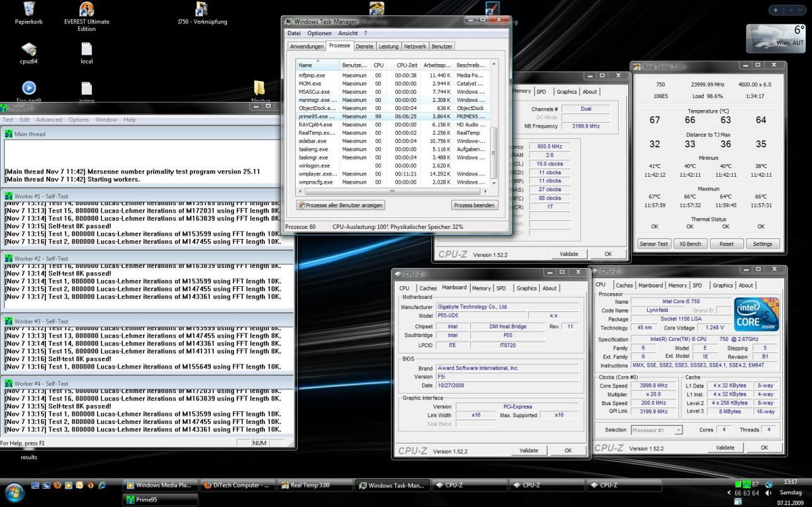Click the Main thread window icon
Viewport: 812px width, 507px height.
point(9,134)
